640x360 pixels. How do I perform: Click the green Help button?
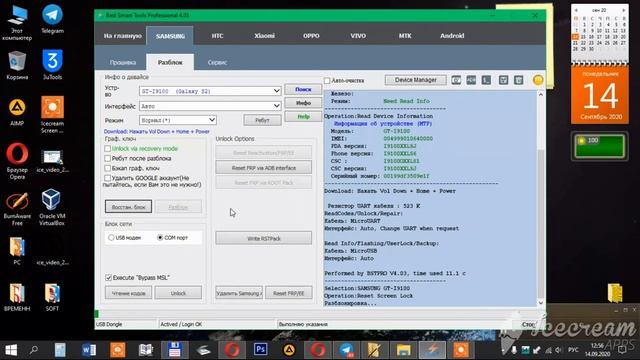[x=303, y=116]
